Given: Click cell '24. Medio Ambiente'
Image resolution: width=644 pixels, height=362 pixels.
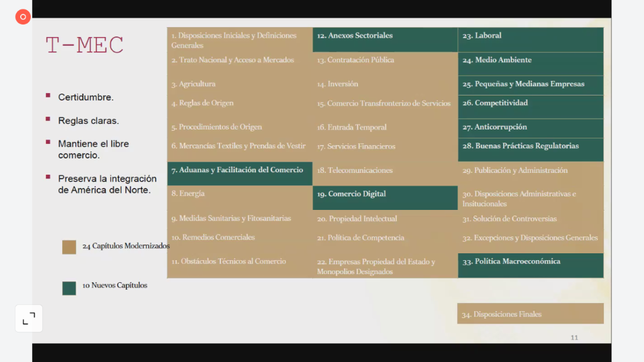Looking at the screenshot, I should [x=531, y=64].
